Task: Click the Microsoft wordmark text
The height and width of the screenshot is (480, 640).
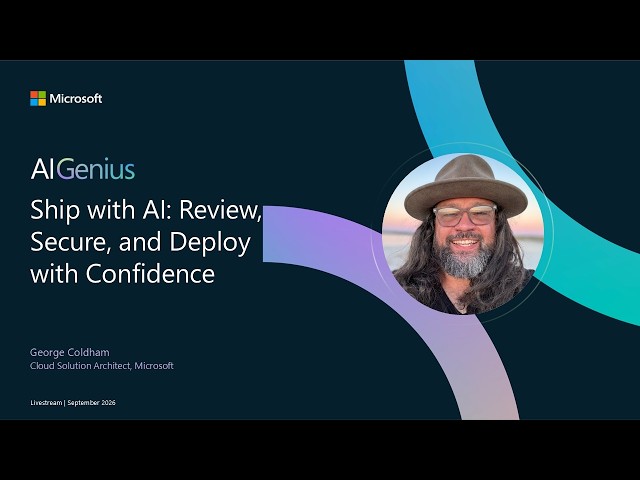Action: pyautogui.click(x=76, y=98)
